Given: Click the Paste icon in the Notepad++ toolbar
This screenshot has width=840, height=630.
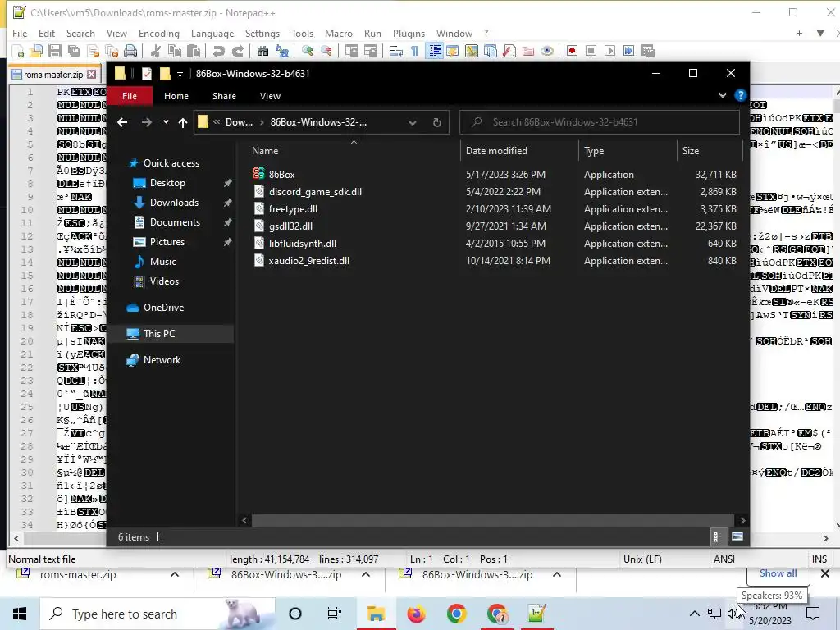Looking at the screenshot, I should tap(194, 51).
